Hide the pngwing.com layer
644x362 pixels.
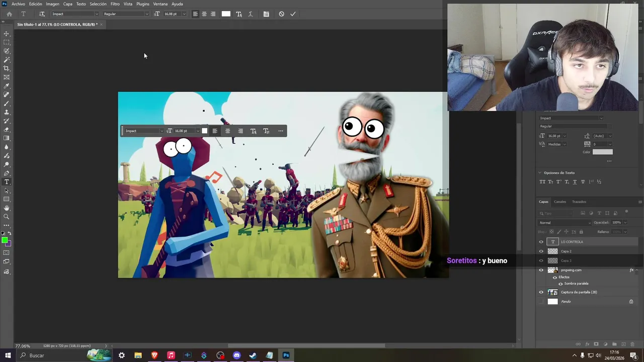[x=541, y=270]
